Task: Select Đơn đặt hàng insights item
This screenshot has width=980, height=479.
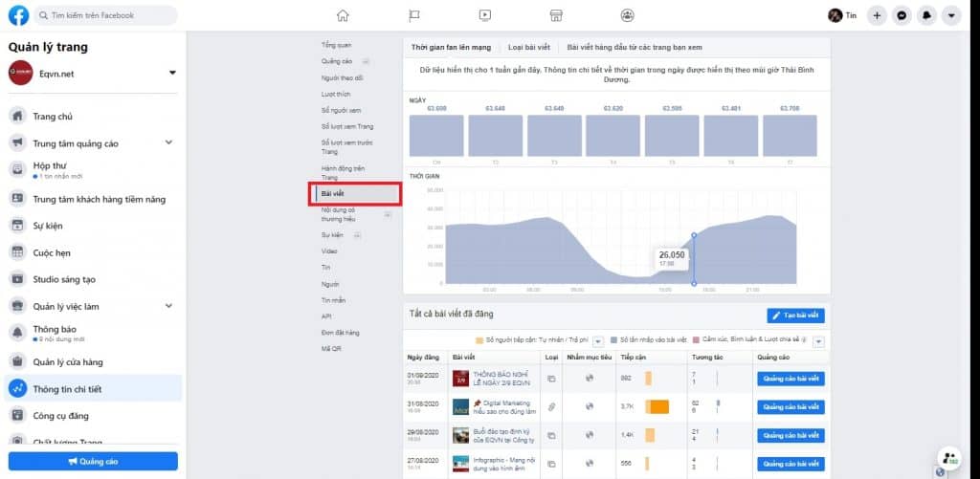Action: click(x=341, y=333)
